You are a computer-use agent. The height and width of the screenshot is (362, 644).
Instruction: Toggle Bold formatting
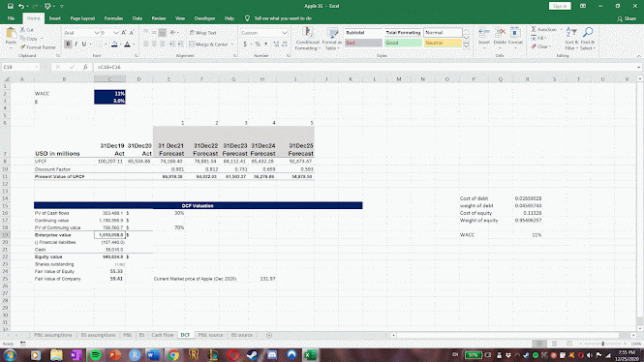point(68,44)
